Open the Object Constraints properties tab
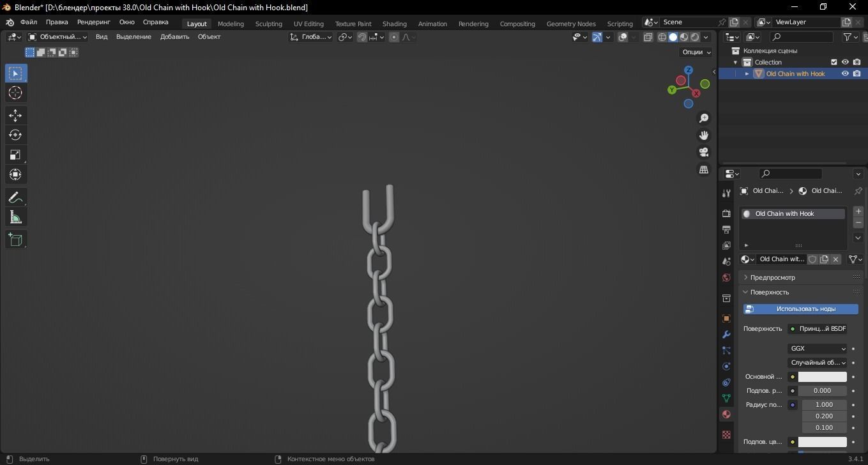This screenshot has height=465, width=868. click(726, 383)
